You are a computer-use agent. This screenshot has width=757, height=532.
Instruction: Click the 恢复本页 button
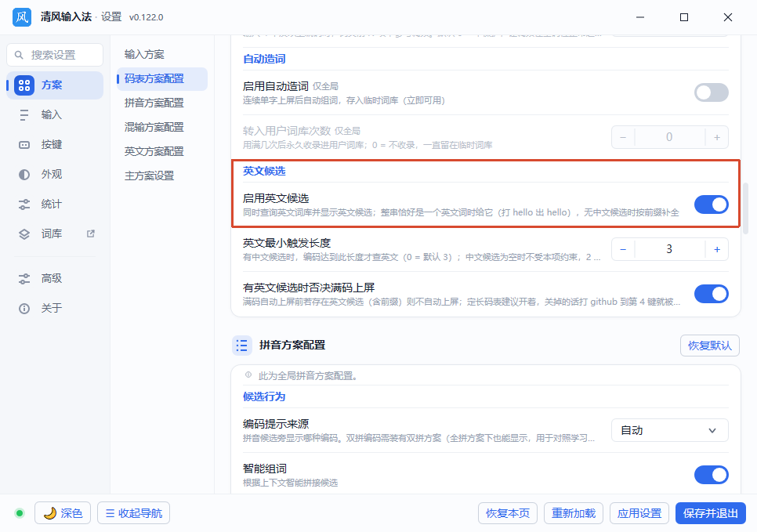pos(507,513)
